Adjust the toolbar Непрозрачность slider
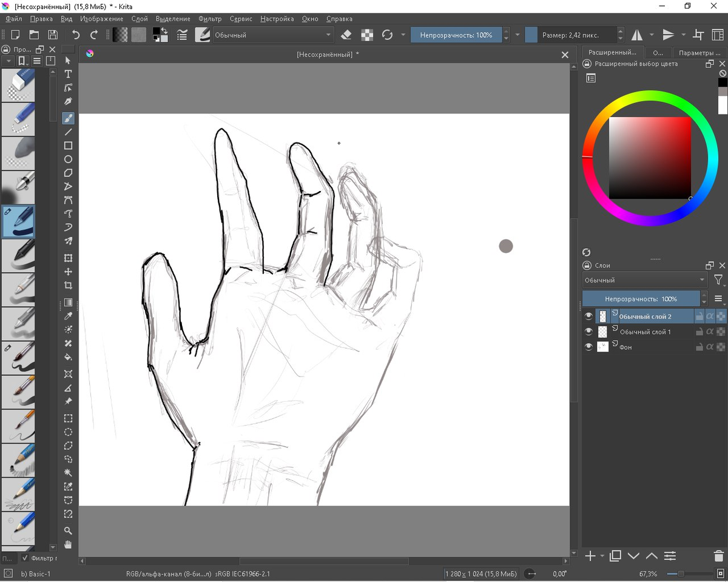 click(456, 35)
